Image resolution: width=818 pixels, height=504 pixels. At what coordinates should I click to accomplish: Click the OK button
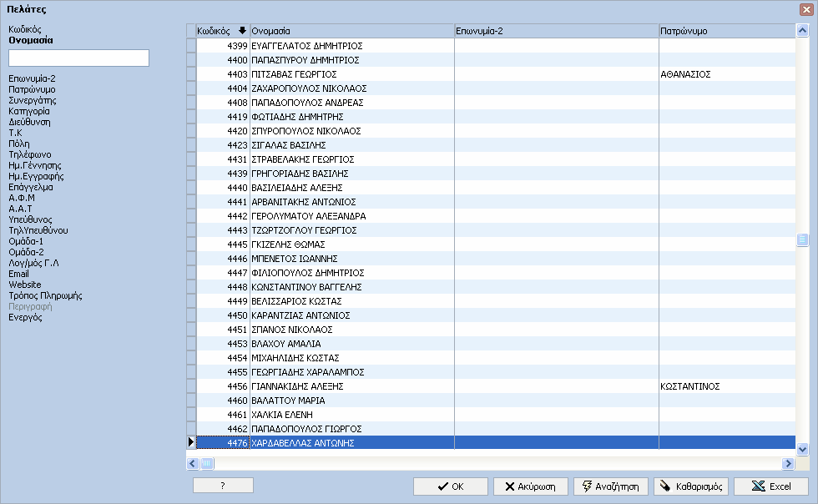(x=451, y=486)
